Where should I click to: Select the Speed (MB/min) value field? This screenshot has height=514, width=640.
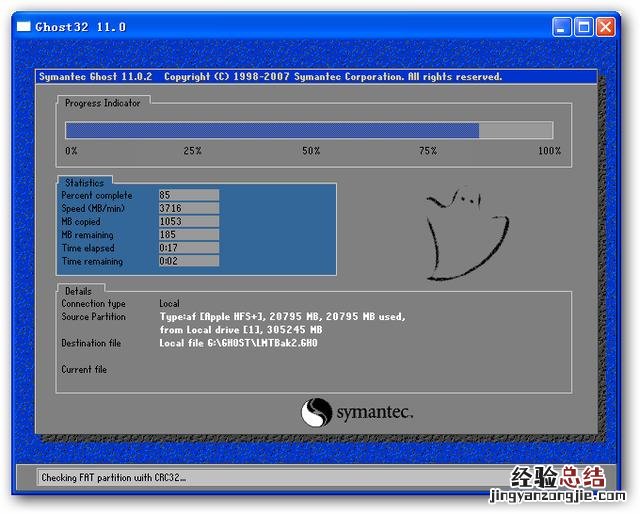click(x=188, y=208)
